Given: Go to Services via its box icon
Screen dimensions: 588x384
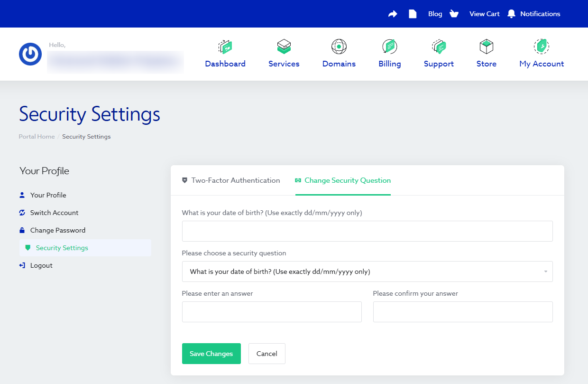Looking at the screenshot, I should tap(284, 47).
